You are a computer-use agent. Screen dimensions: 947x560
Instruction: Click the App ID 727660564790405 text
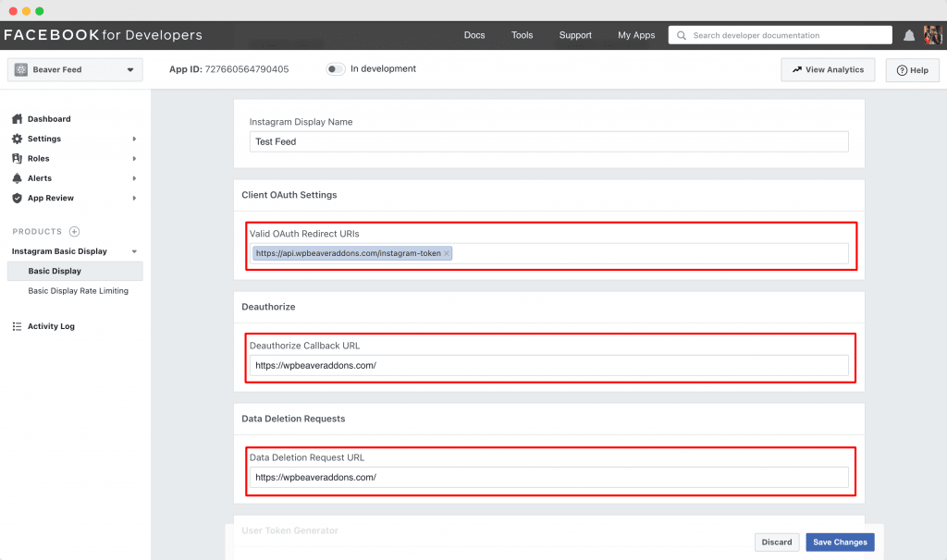[x=229, y=69]
